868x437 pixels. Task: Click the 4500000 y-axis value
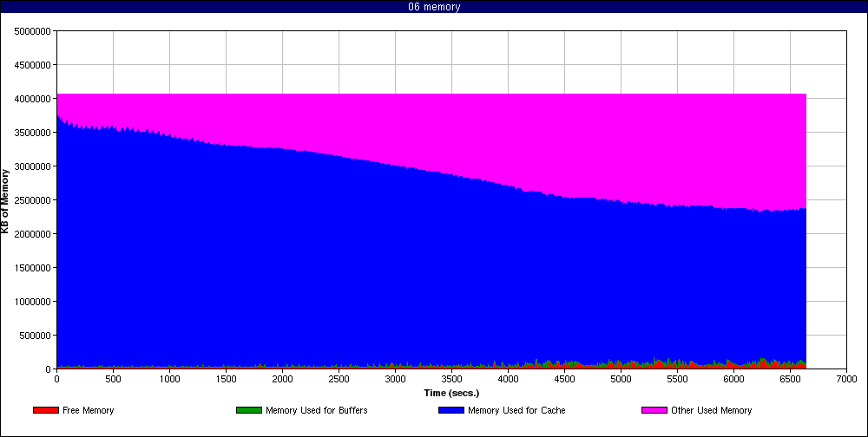point(33,65)
